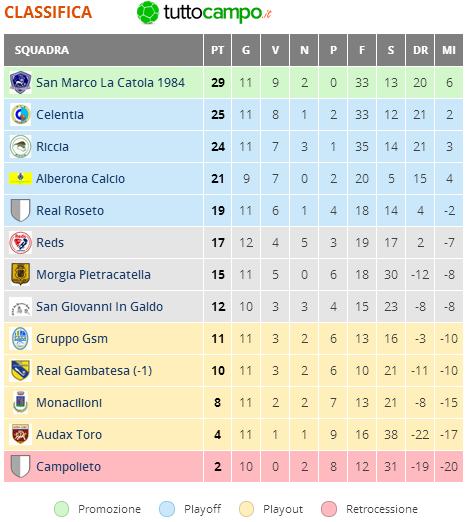Open the San Giovanni In Galdo team page
This screenshot has height=522, width=466.
99,307
